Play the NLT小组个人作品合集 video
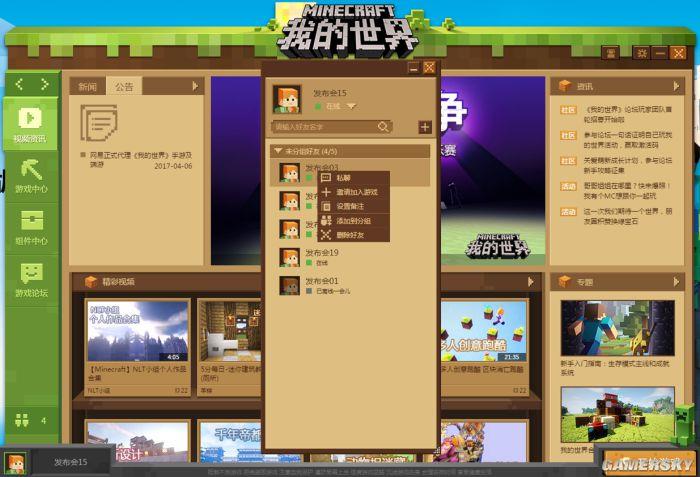The height and width of the screenshot is (477, 700). coord(138,331)
